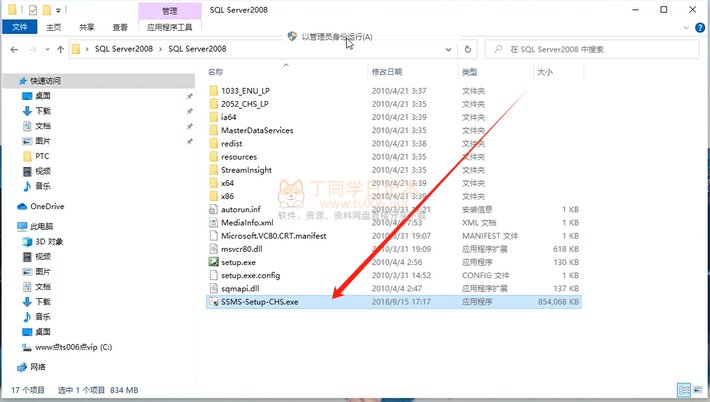Go back with the back arrow
Image resolution: width=710 pixels, height=402 pixels.
click(14, 49)
